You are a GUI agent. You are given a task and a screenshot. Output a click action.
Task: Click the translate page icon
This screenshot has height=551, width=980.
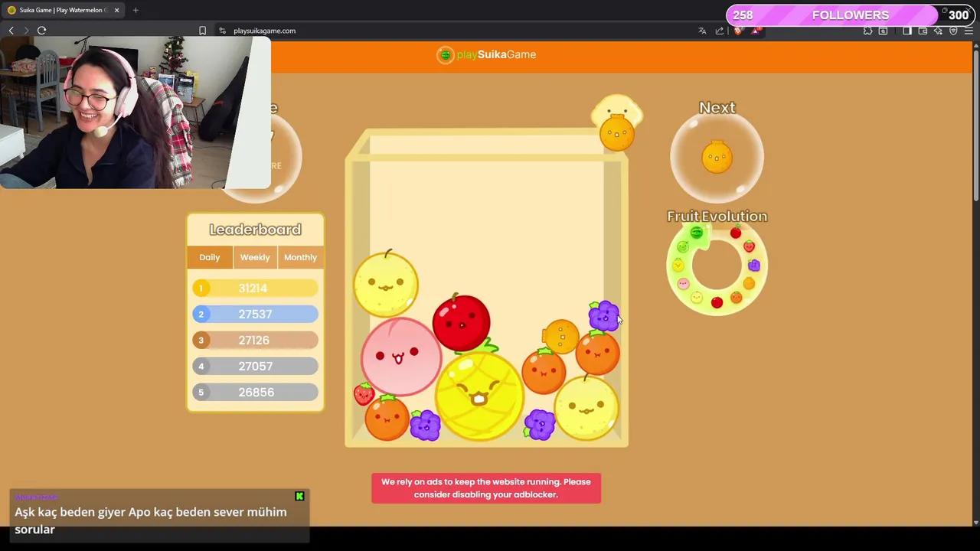[x=702, y=31]
